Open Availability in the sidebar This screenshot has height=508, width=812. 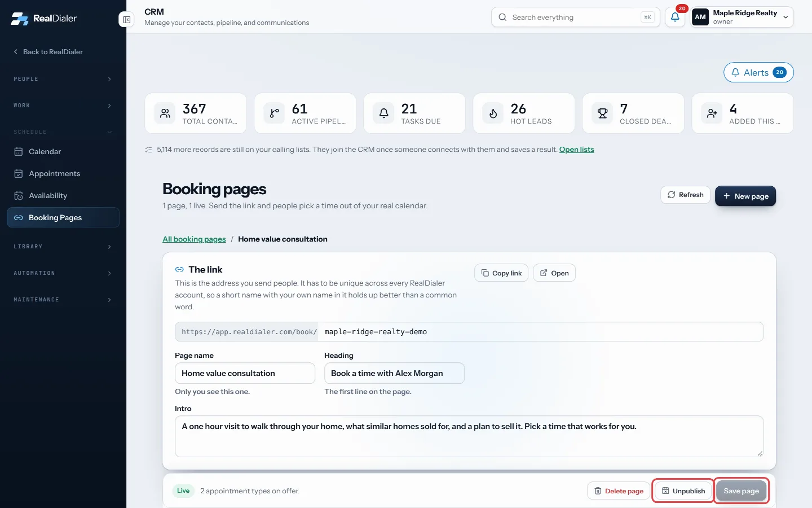click(63, 195)
